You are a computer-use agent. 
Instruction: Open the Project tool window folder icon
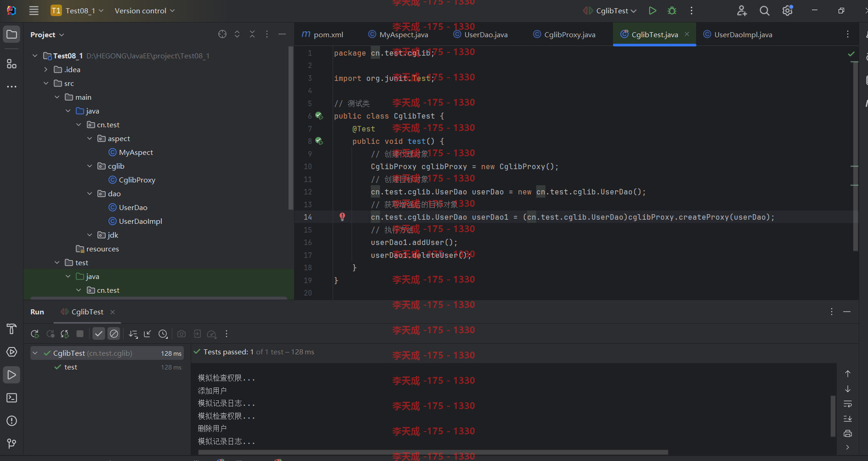[x=12, y=34]
